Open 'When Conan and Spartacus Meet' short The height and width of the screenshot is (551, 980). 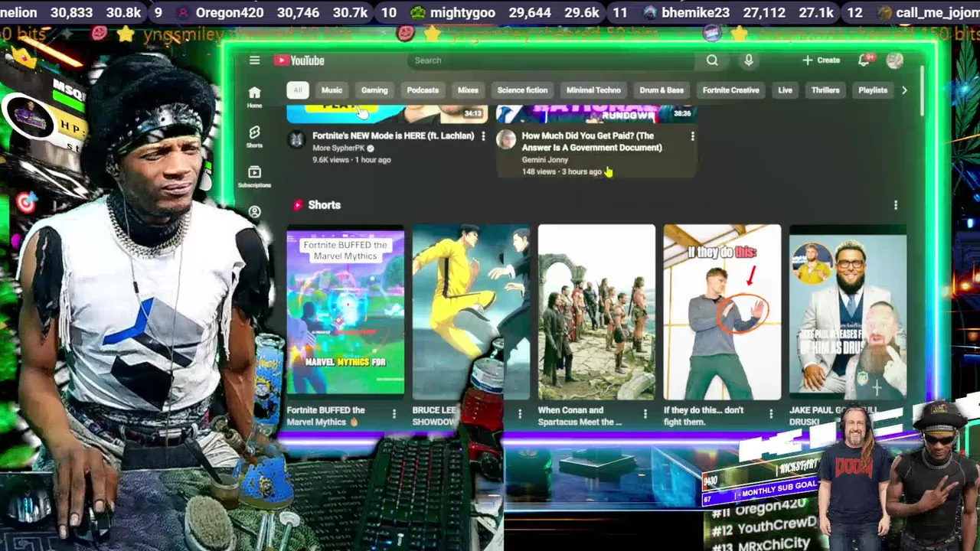coord(596,314)
